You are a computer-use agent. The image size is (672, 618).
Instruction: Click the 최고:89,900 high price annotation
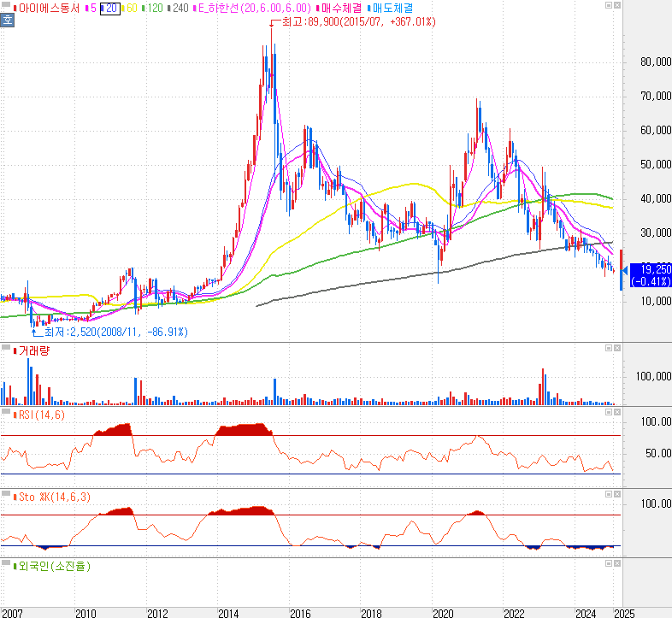tap(359, 22)
